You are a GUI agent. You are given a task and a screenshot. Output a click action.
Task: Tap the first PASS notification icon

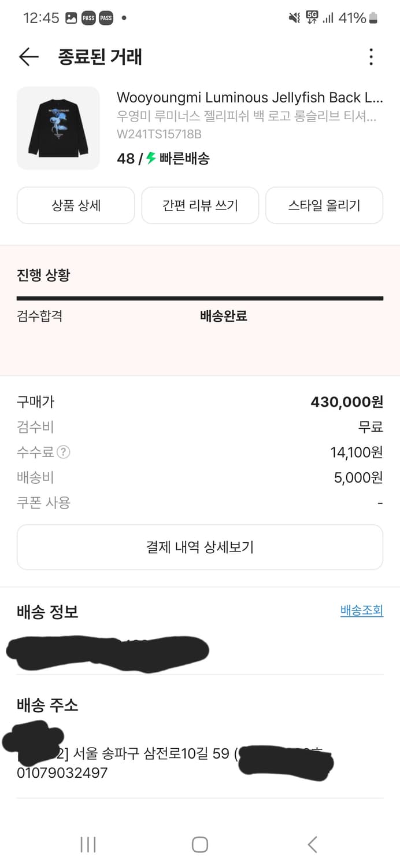89,18
